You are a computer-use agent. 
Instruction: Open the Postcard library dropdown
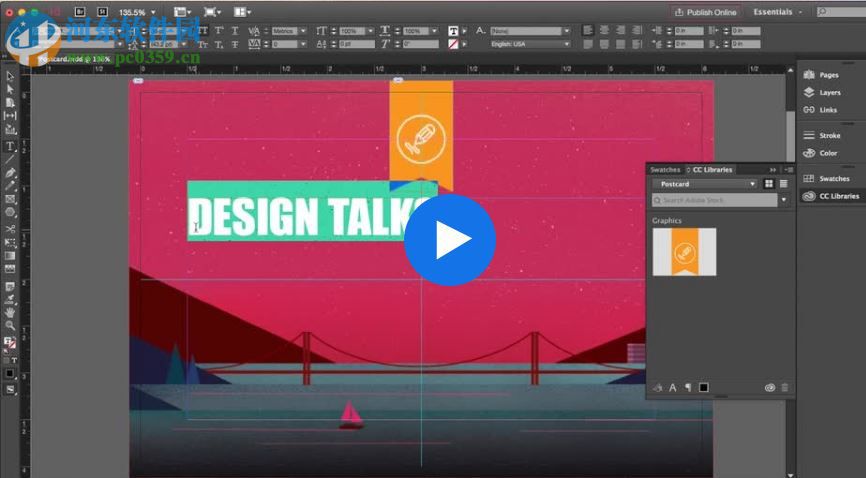pos(705,184)
